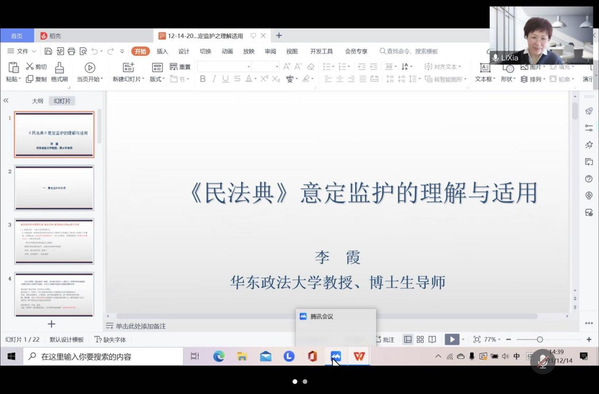599x394 pixels.
Task: Open the font name combo box
Action: point(224,66)
